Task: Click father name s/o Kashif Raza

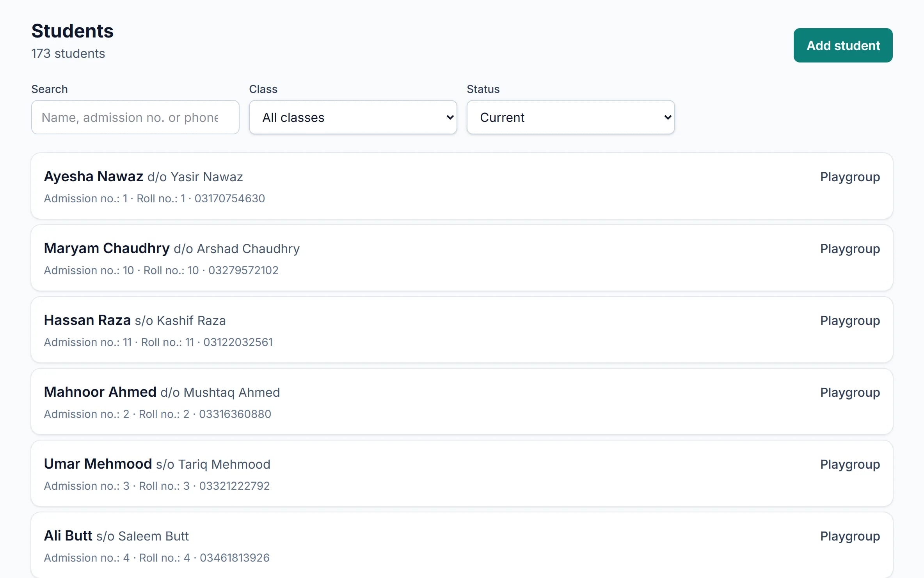Action: point(180,321)
